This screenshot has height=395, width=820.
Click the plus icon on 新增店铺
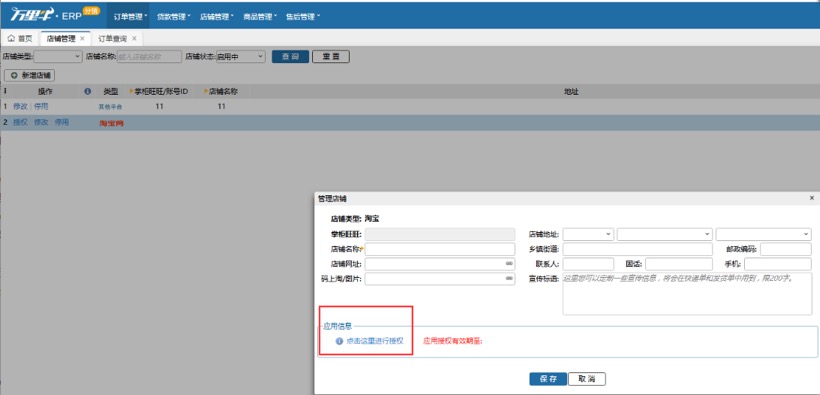[14, 75]
